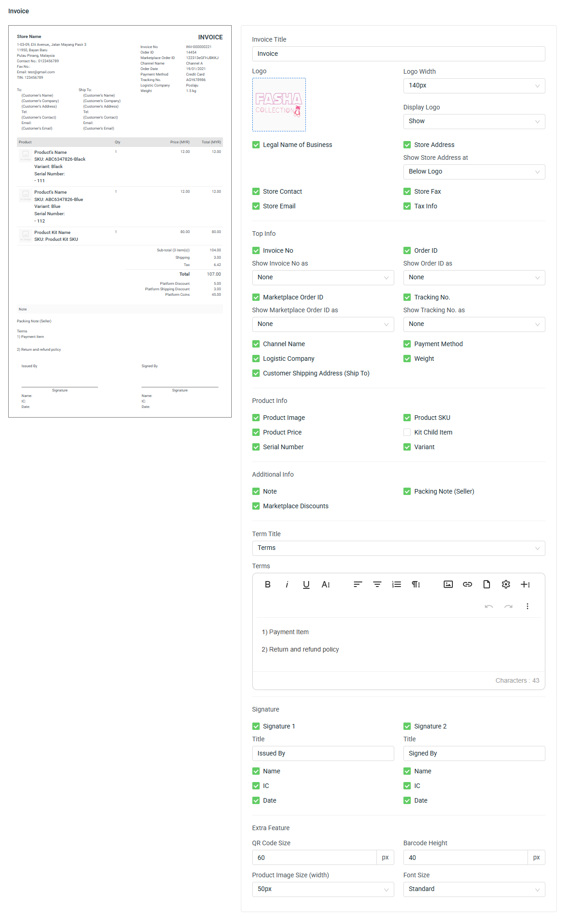
Task: Open the vertical three-dot editor menu
Action: point(527,606)
